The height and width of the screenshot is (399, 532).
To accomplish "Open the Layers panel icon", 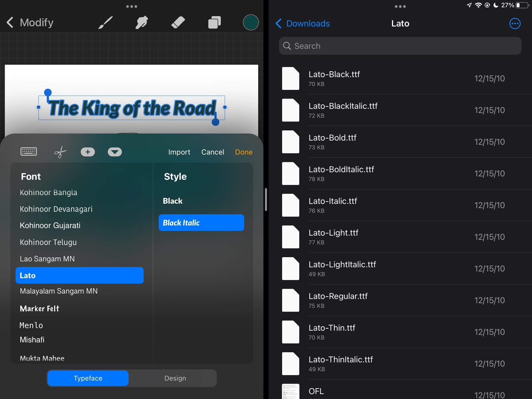I will pos(215,22).
